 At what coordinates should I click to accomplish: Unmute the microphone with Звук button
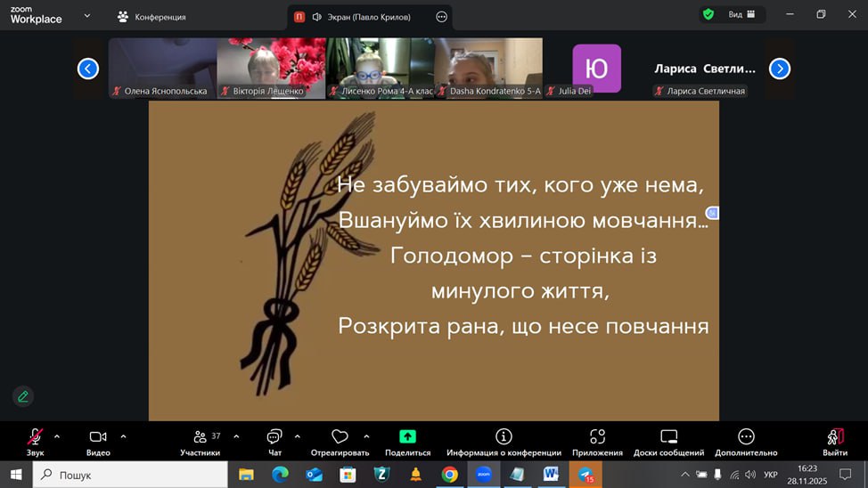[35, 436]
